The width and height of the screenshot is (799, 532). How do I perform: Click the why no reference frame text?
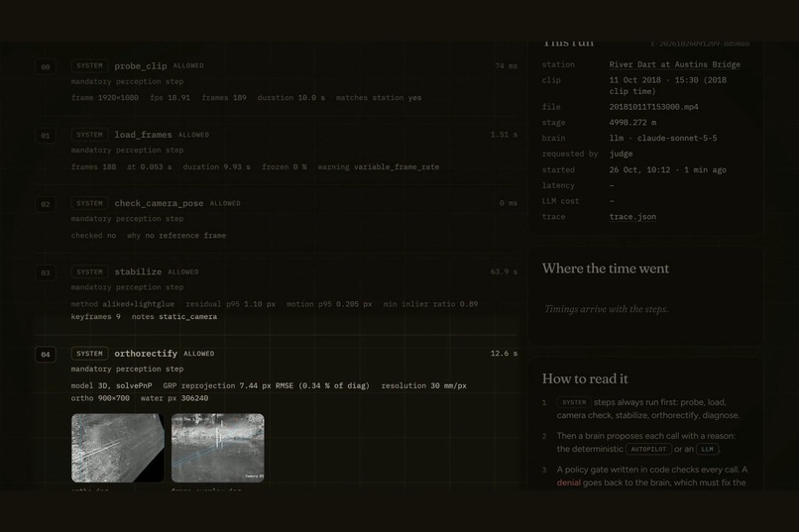click(x=176, y=236)
